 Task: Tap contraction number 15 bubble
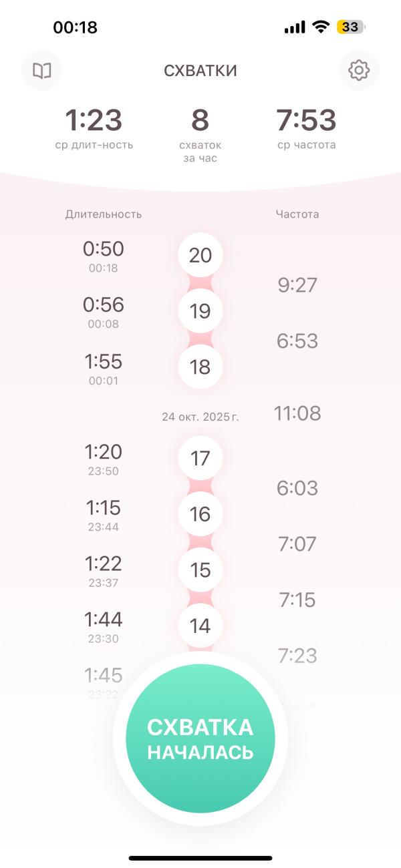[200, 570]
